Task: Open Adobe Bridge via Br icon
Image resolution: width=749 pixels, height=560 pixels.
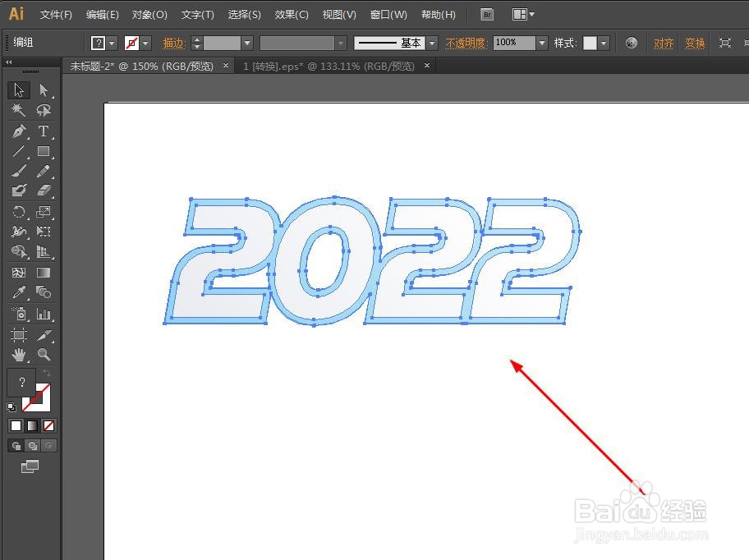Action: coord(487,15)
